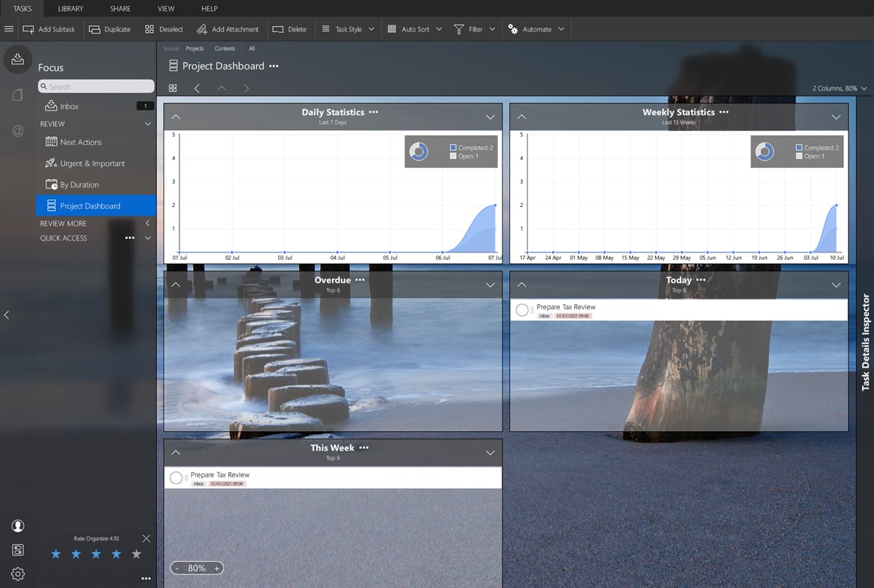Open the HELP menu tab
This screenshot has width=874, height=588.
click(x=209, y=8)
